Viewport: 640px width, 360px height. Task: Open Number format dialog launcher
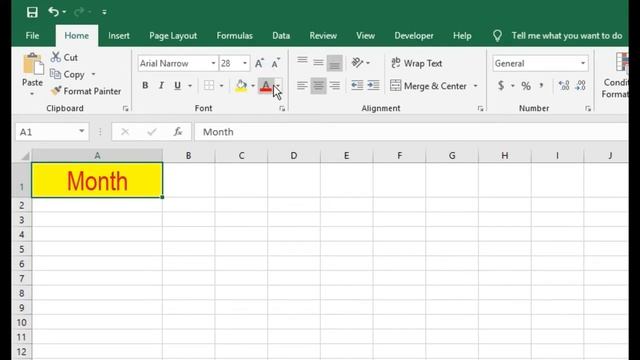tap(588, 109)
